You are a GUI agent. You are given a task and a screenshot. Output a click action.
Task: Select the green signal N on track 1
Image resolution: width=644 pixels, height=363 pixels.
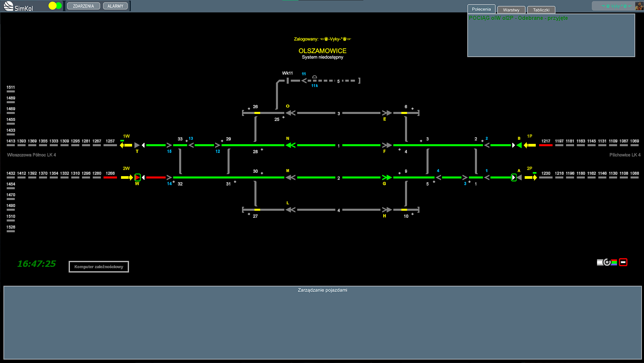click(x=290, y=145)
